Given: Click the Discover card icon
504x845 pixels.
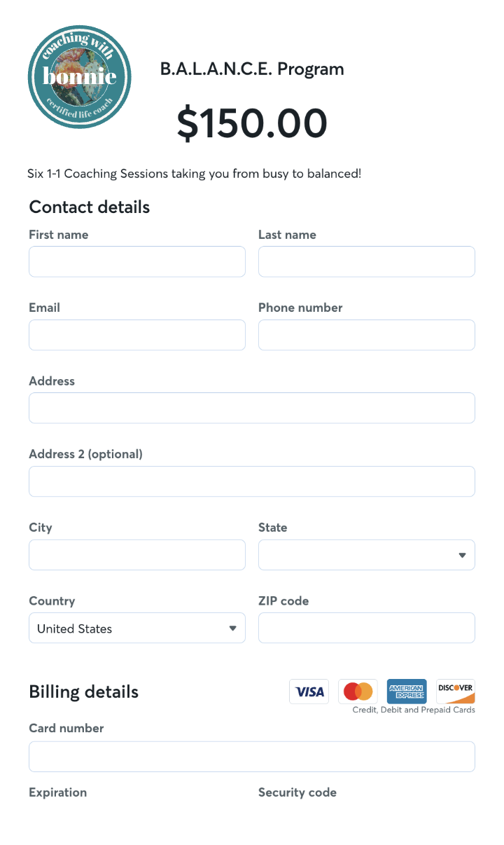Looking at the screenshot, I should point(456,692).
